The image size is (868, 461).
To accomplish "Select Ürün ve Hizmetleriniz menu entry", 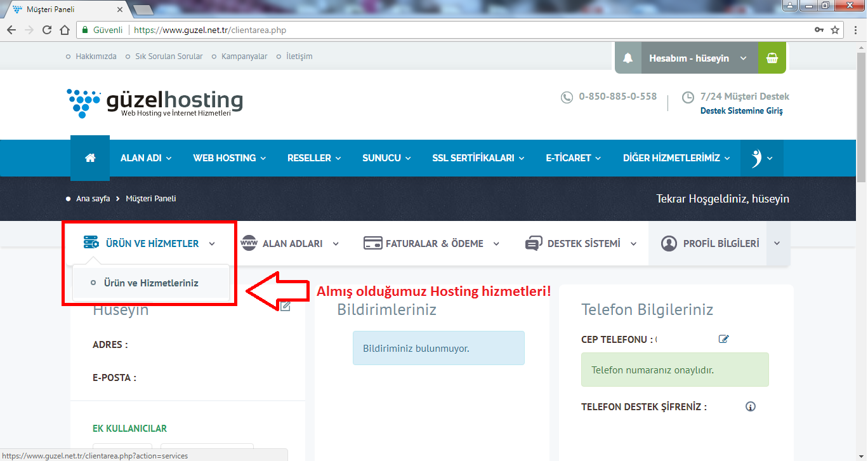I will pos(151,283).
